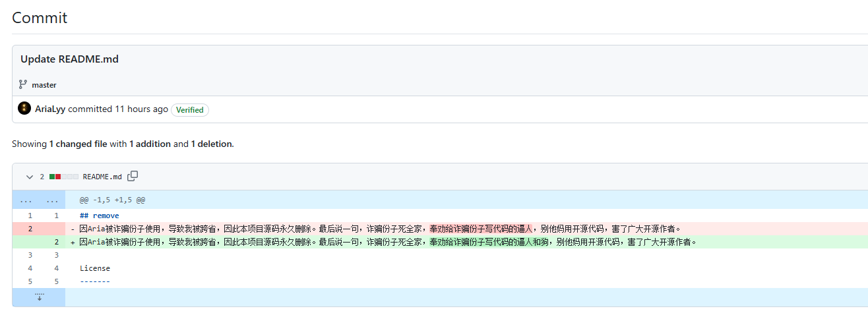Open AriaLyy's username link
Viewport: 868px width, 317px height.
[x=50, y=109]
